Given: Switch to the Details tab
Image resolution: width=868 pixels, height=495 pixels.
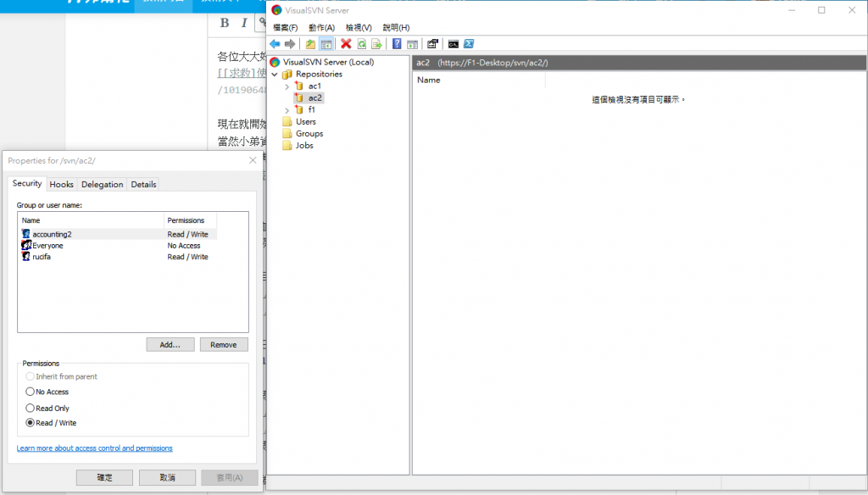Looking at the screenshot, I should pos(143,185).
